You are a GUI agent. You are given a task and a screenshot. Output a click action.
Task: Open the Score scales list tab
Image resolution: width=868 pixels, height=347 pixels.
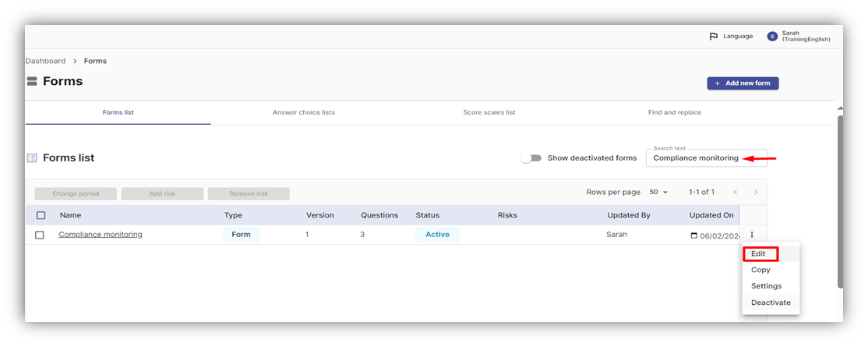click(x=489, y=112)
